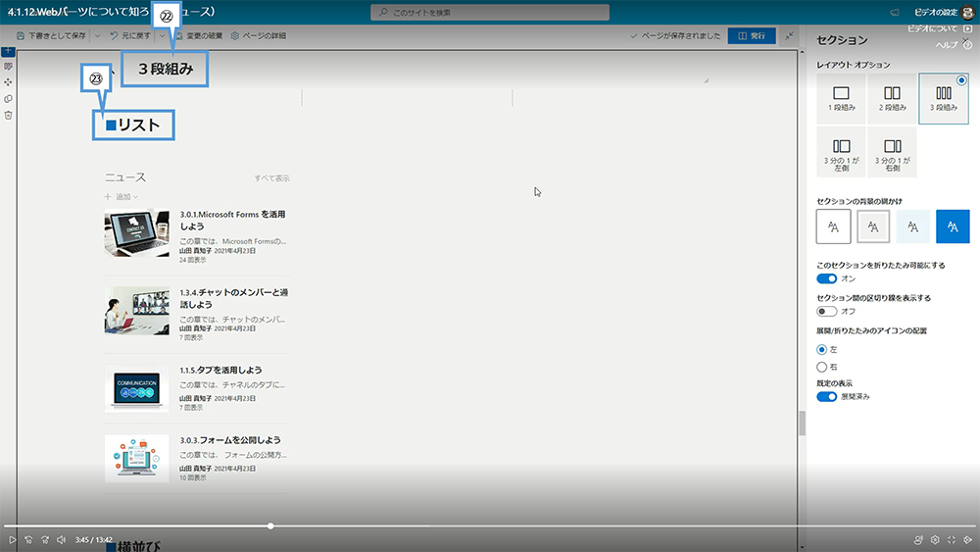Screen dimensions: 980x552
Task: Toggle section divider line switch (オフ)
Action: (826, 312)
